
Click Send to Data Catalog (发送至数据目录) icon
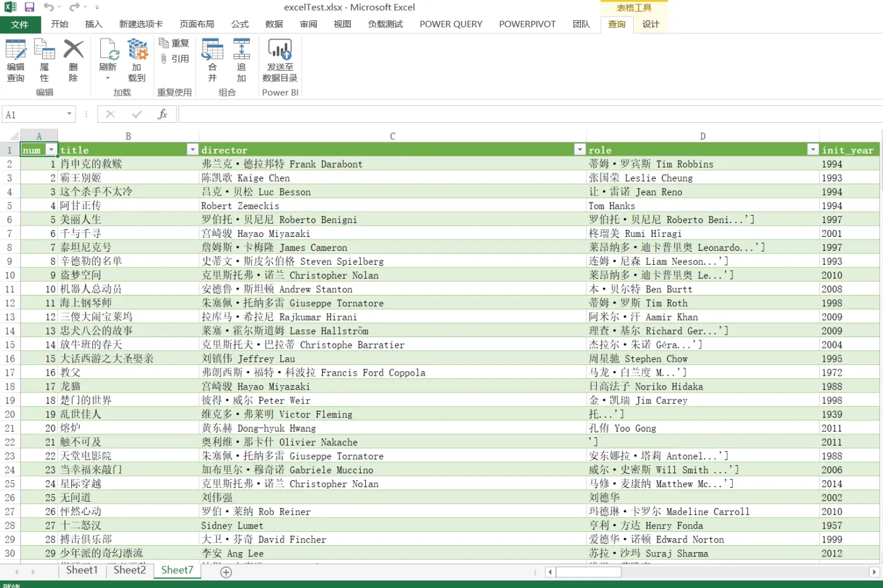tap(280, 61)
